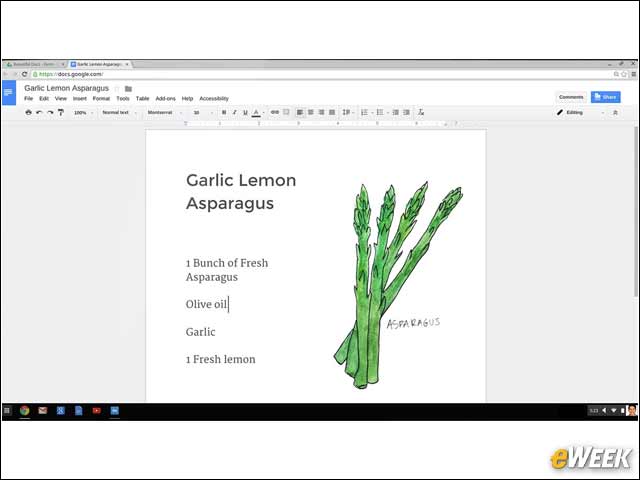Star the Garlic Lemon Asparagus document
The width and height of the screenshot is (640, 480).
click(x=117, y=89)
